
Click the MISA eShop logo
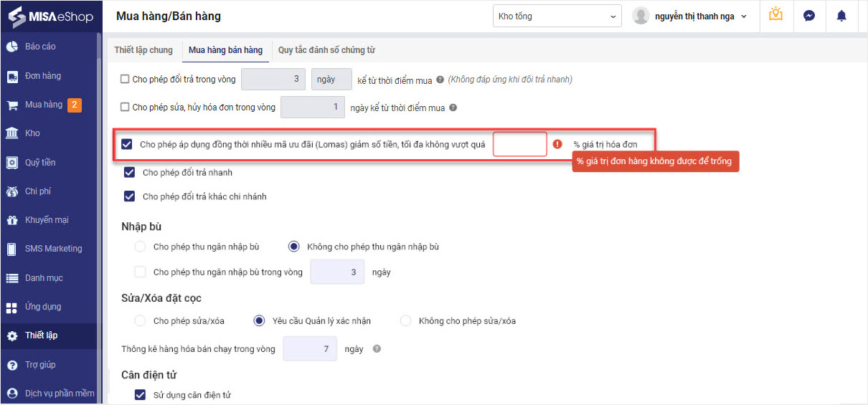click(52, 16)
